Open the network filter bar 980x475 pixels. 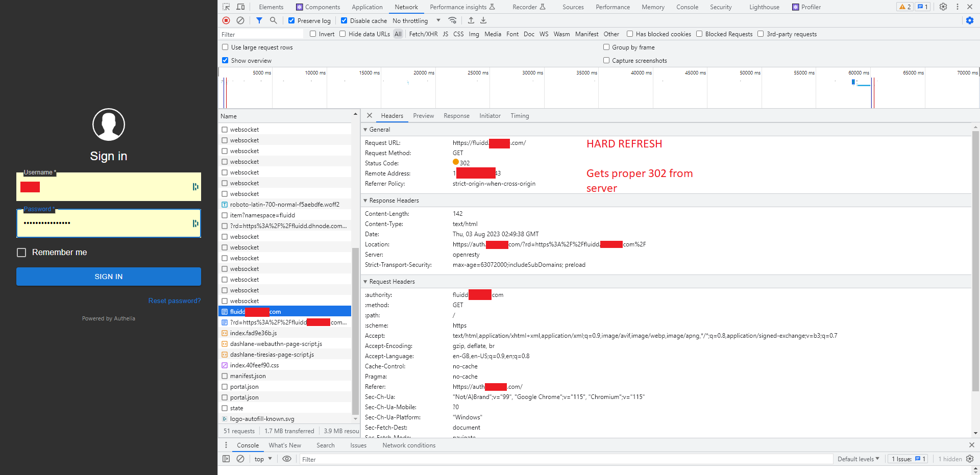[259, 20]
